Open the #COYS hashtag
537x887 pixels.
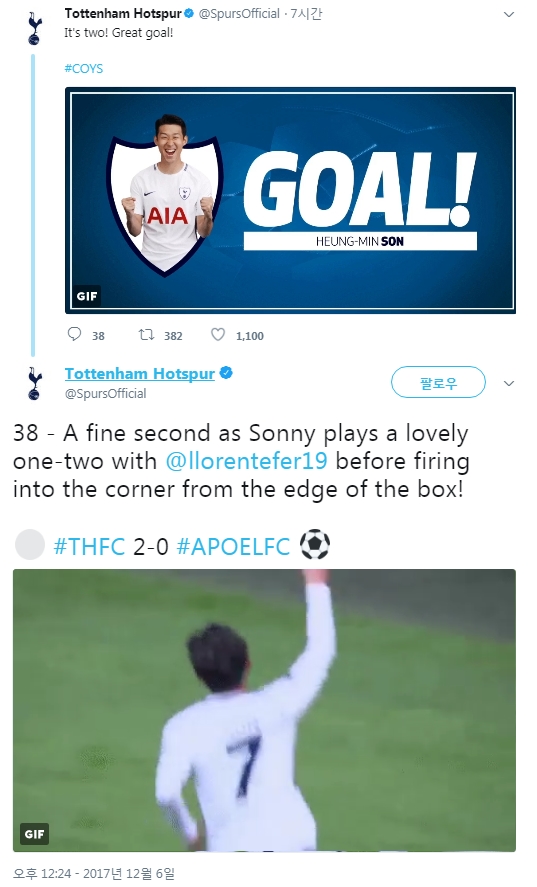coord(84,68)
